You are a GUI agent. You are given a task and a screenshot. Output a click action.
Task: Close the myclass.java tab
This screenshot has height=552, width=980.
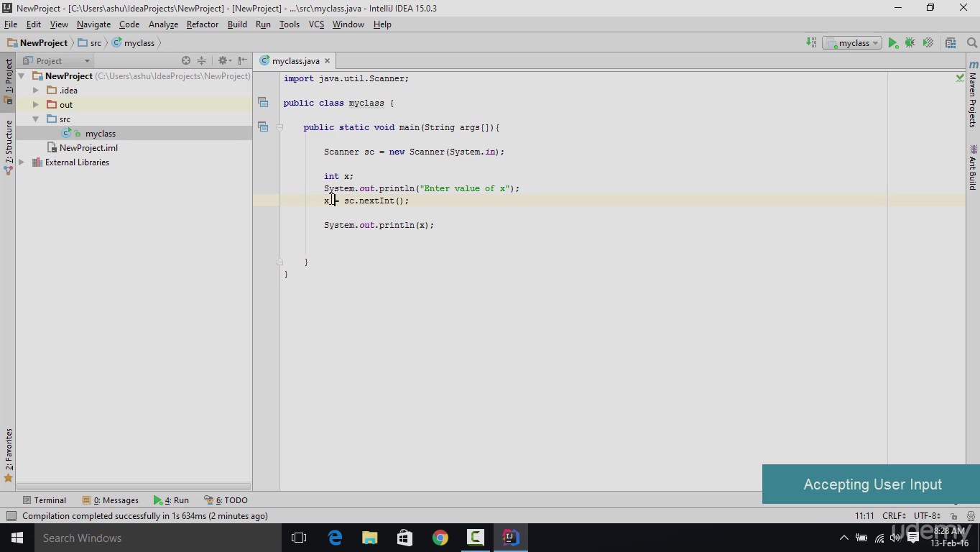327,61
